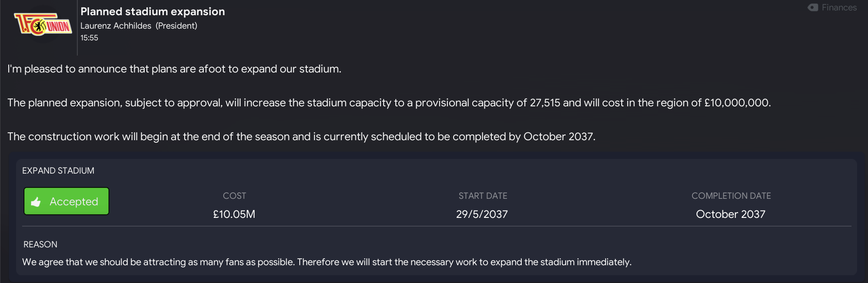Click the 29/5/2037 start date value

(482, 214)
